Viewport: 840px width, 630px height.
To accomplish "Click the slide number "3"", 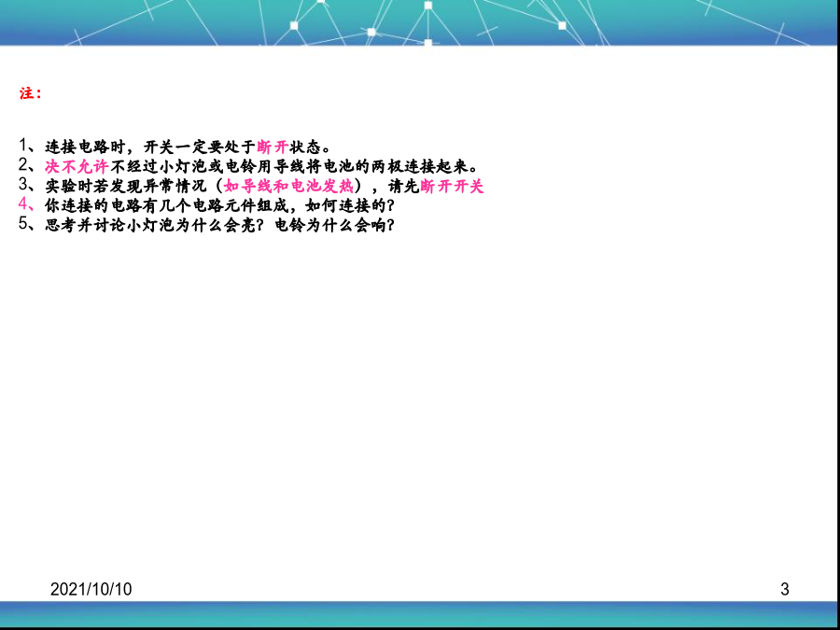I will [785, 589].
